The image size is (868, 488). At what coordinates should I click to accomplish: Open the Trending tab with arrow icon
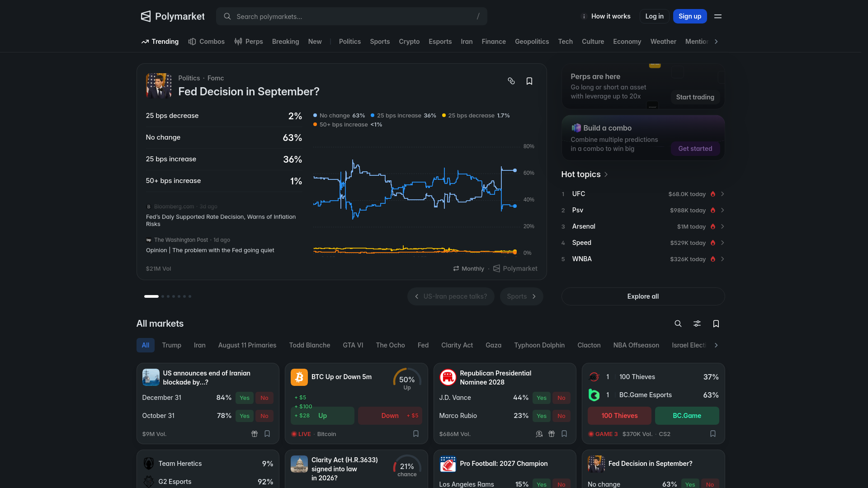pos(160,42)
